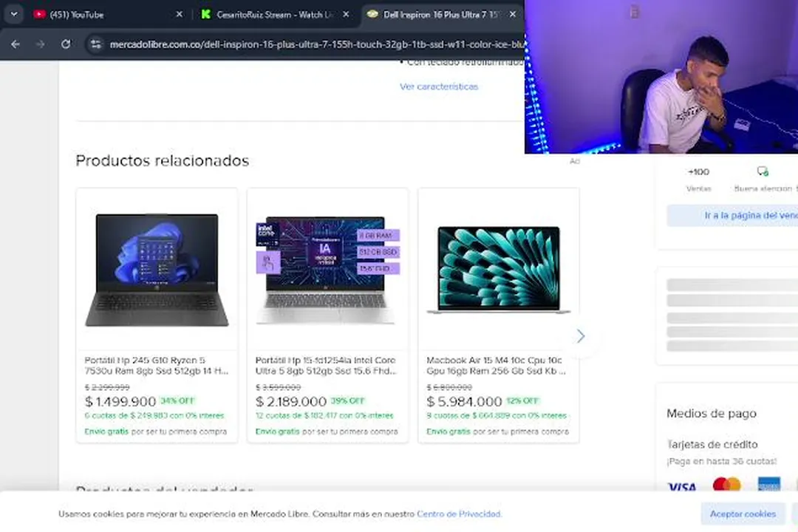Image resolution: width=798 pixels, height=532 pixels.
Task: Click the American Express logo
Action: [768, 485]
